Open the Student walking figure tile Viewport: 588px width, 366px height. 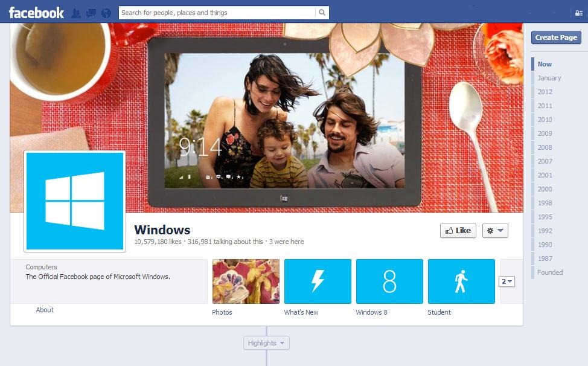(x=461, y=281)
